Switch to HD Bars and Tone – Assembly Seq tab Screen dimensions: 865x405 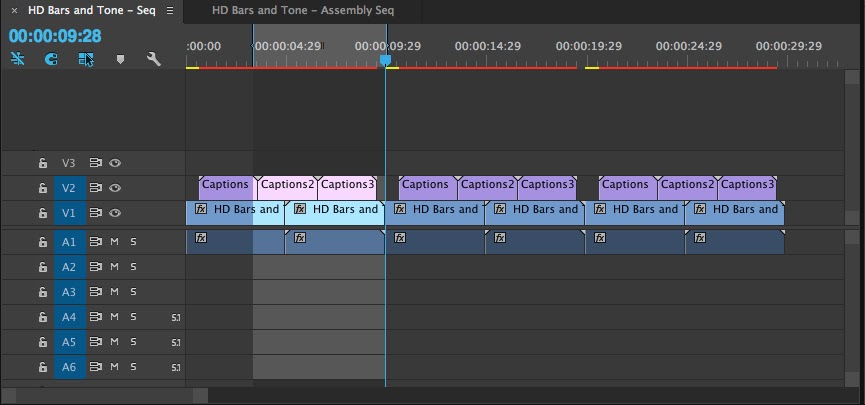tap(303, 10)
